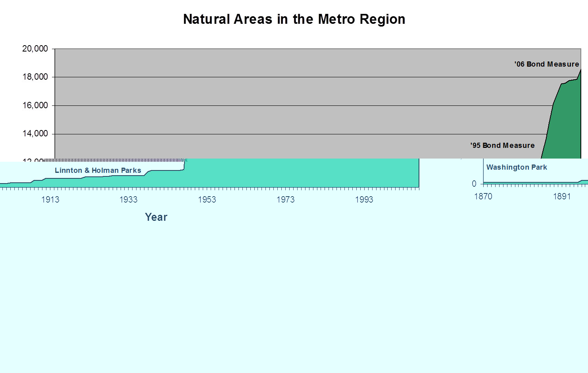Click the chart title Natural Areas in the Metro Region
The width and height of the screenshot is (588, 373).
[294, 19]
